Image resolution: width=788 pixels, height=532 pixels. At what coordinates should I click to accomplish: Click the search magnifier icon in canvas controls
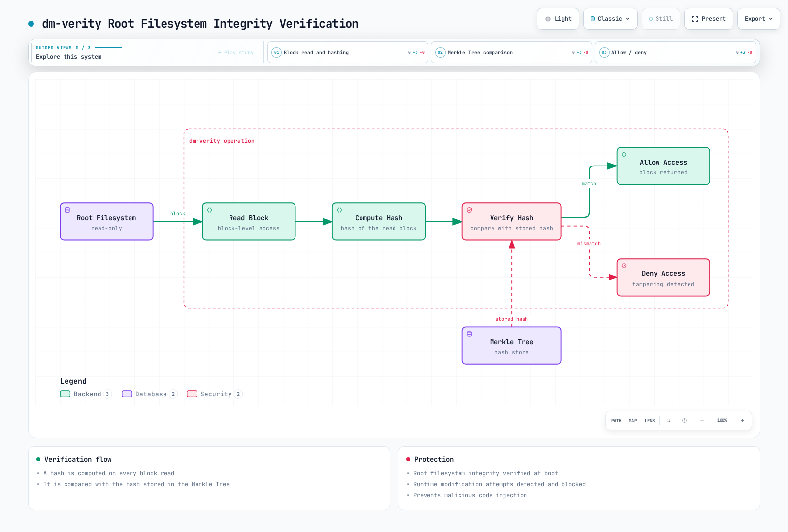(x=668, y=421)
